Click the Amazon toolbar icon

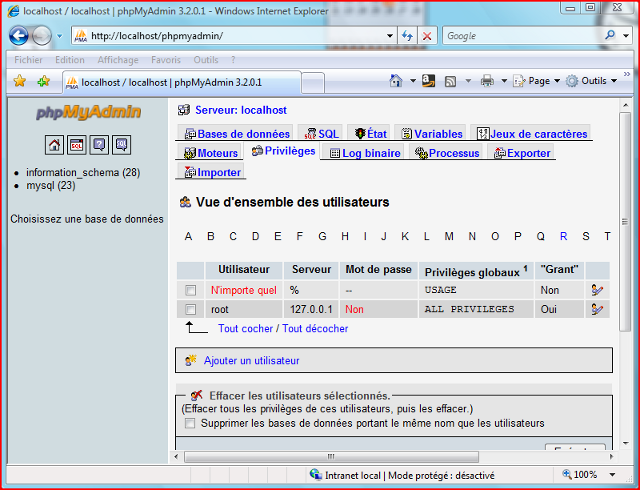429,81
